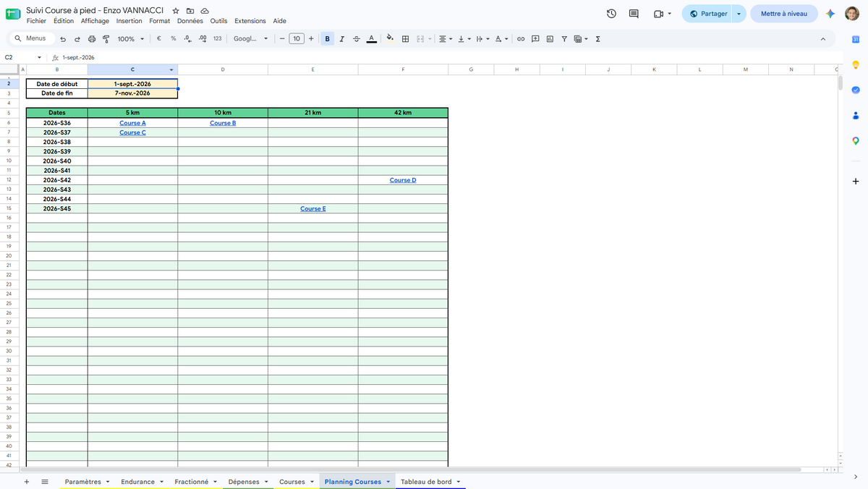The width and height of the screenshot is (868, 489).
Task: Select the 2026-S42 date cell
Action: [56, 180]
